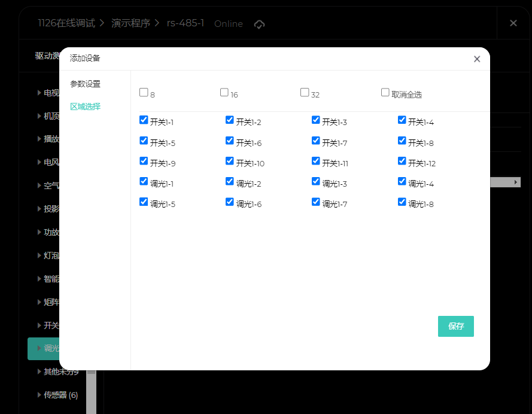The width and height of the screenshot is (532, 414).
Task: Toggle the 开关1-10 checkbox
Action: click(230, 162)
